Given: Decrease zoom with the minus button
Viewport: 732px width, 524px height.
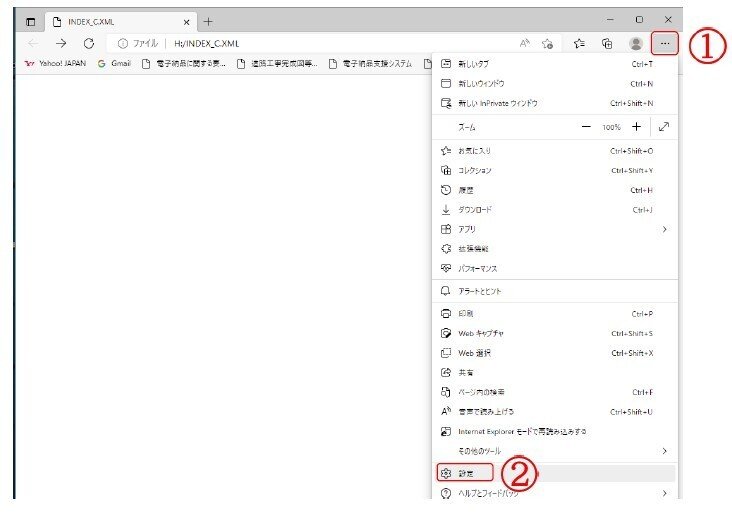Looking at the screenshot, I should (586, 127).
